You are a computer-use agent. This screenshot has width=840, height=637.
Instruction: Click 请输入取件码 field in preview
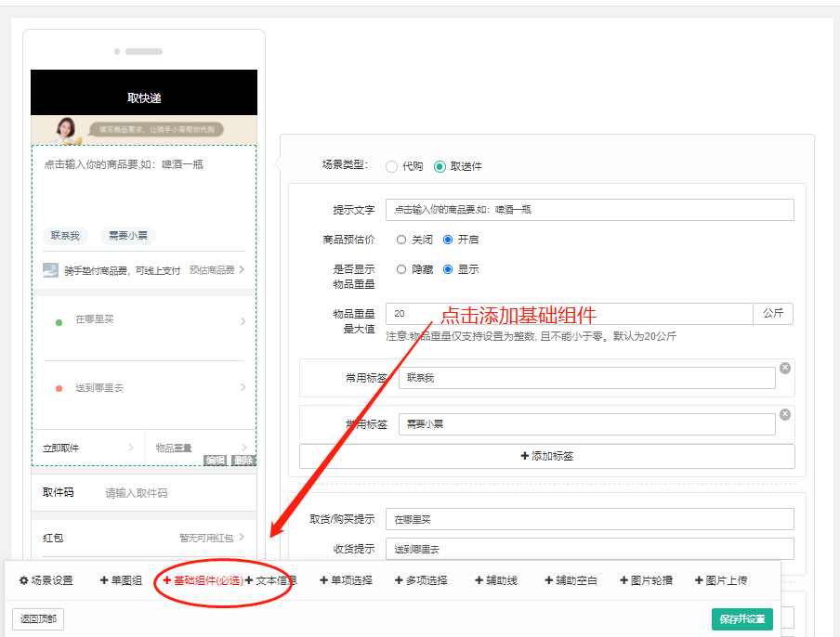pyautogui.click(x=136, y=493)
